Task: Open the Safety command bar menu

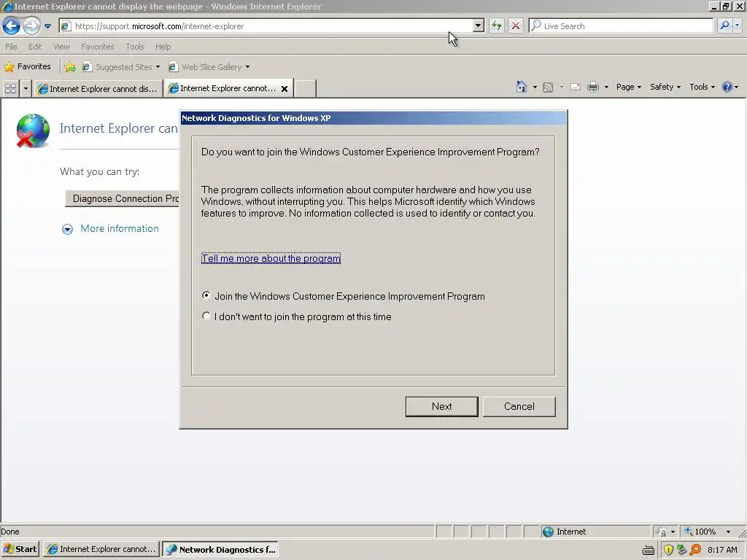Action: click(665, 87)
